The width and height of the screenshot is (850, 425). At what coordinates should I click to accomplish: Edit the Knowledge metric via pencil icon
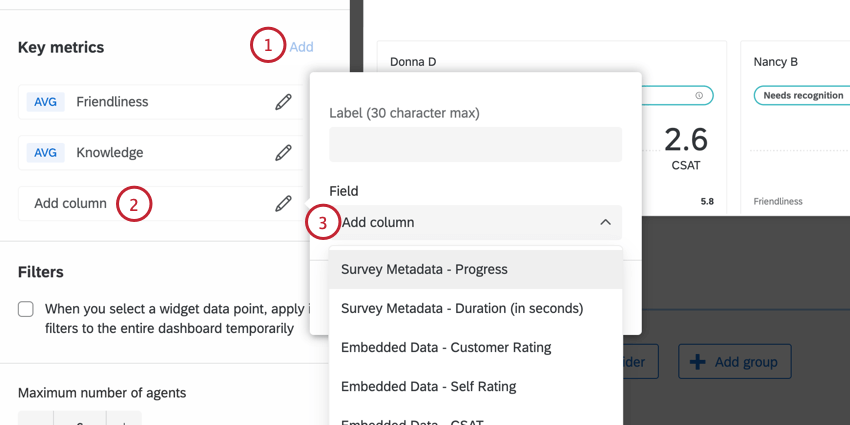[x=284, y=153]
